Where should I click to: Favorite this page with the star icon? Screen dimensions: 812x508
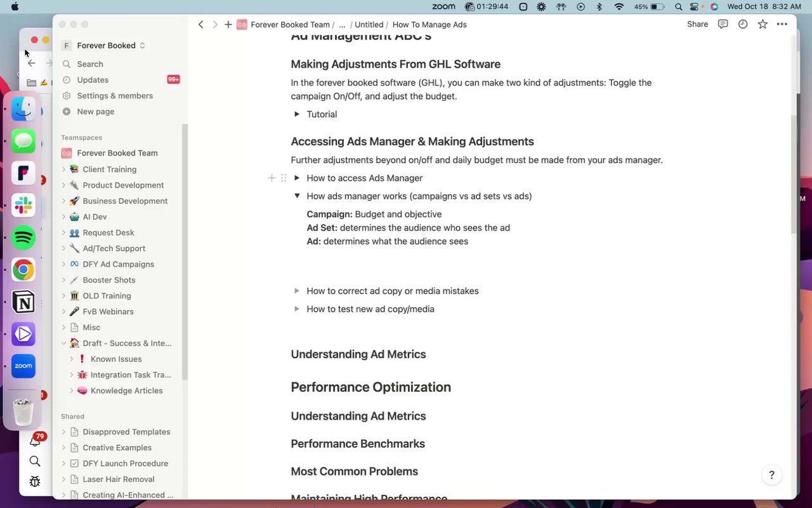[763, 24]
